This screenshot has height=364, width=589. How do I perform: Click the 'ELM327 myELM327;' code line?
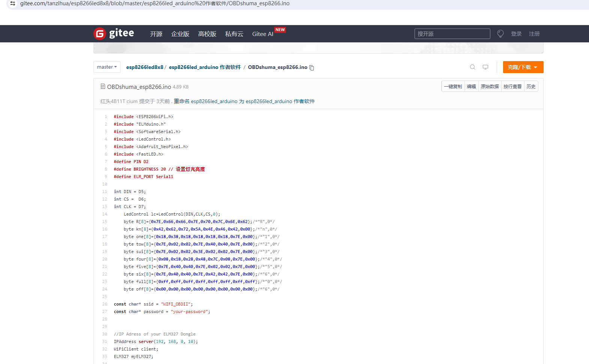(x=134, y=357)
